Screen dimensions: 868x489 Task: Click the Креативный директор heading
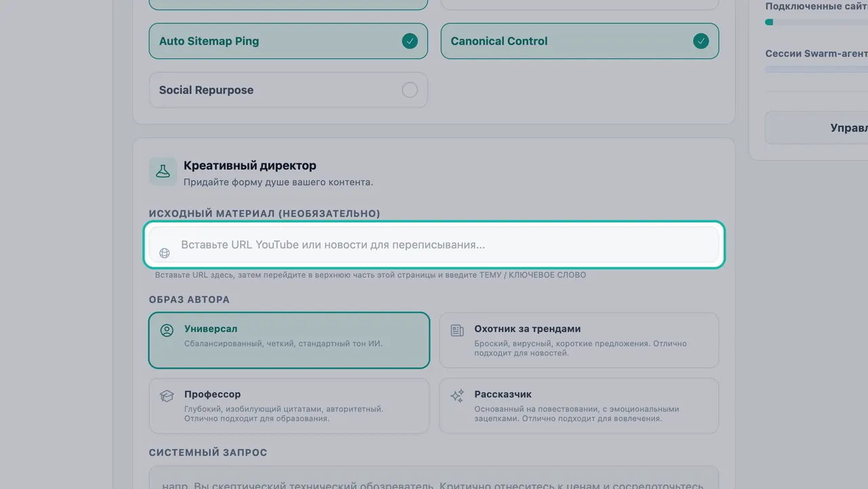coord(250,165)
